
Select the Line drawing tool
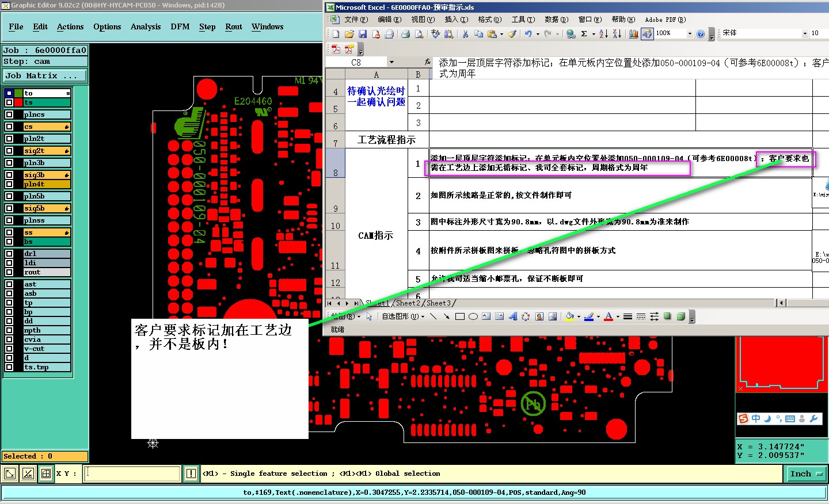coord(433,316)
